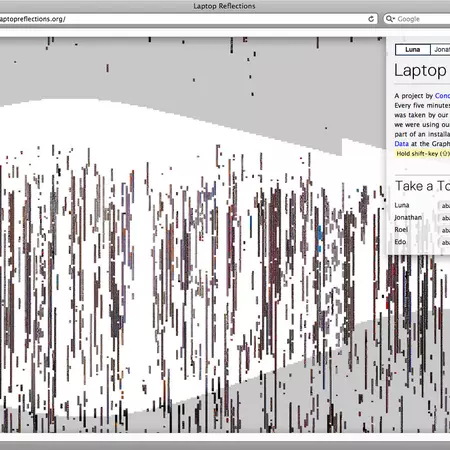Click the 'Hold shift-key' yellow hint
450x450 pixels.
tap(422, 154)
